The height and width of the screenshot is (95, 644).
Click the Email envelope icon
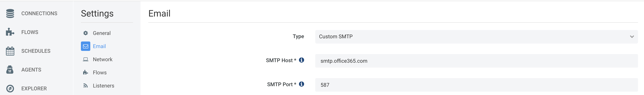tap(85, 46)
